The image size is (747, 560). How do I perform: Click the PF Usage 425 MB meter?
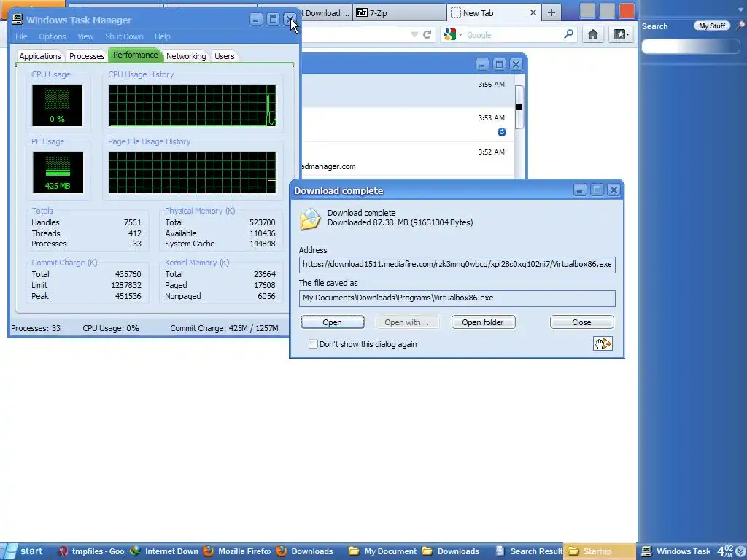[58, 172]
